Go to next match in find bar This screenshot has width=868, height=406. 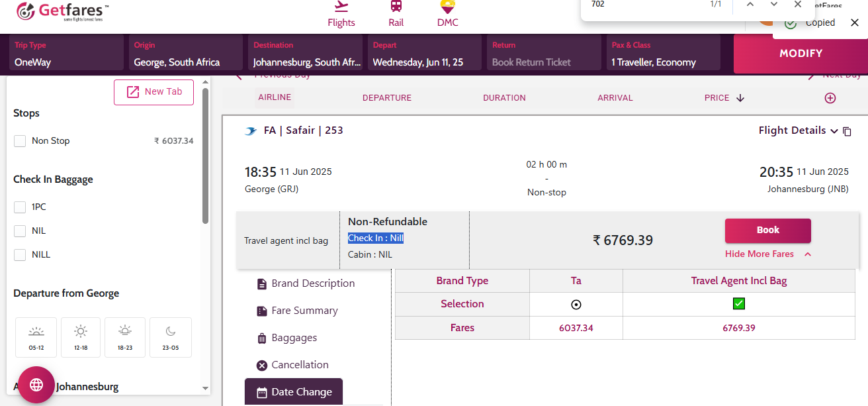tap(773, 5)
